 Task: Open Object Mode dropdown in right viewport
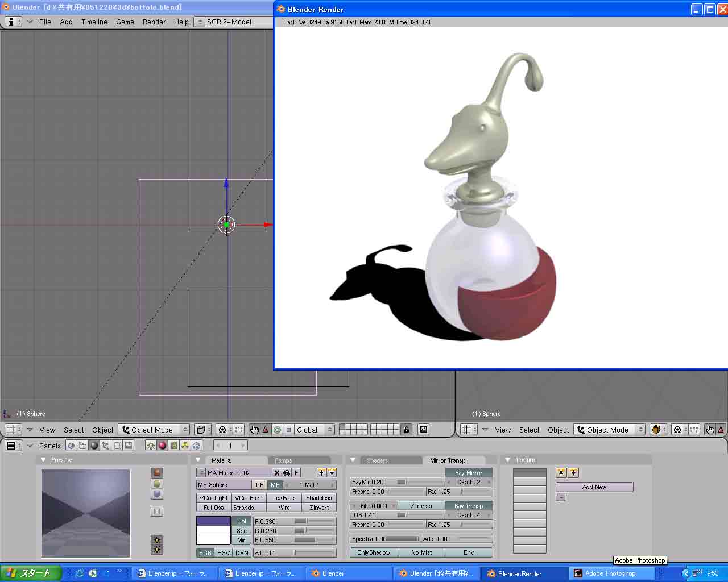[x=609, y=430]
